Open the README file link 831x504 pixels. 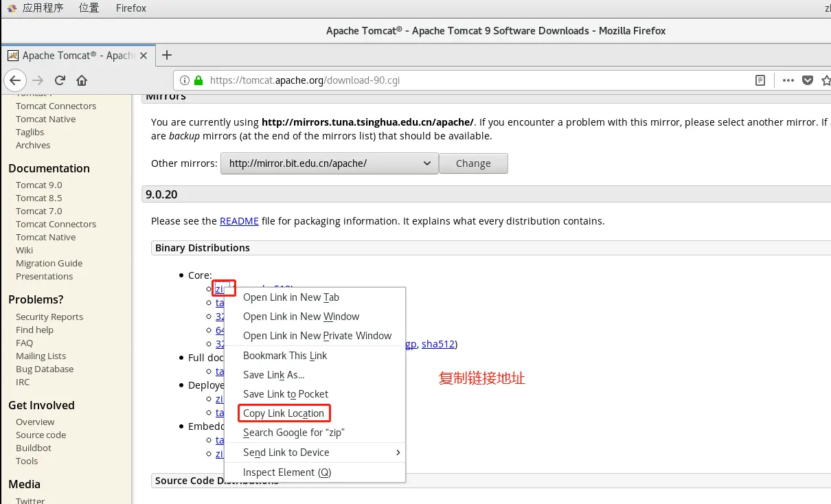239,221
